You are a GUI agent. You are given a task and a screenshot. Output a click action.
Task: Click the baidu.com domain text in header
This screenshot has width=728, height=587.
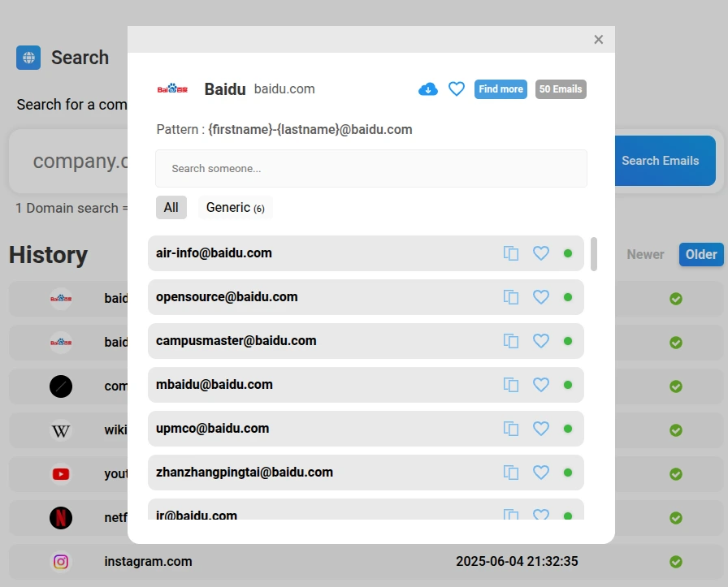pyautogui.click(x=284, y=88)
